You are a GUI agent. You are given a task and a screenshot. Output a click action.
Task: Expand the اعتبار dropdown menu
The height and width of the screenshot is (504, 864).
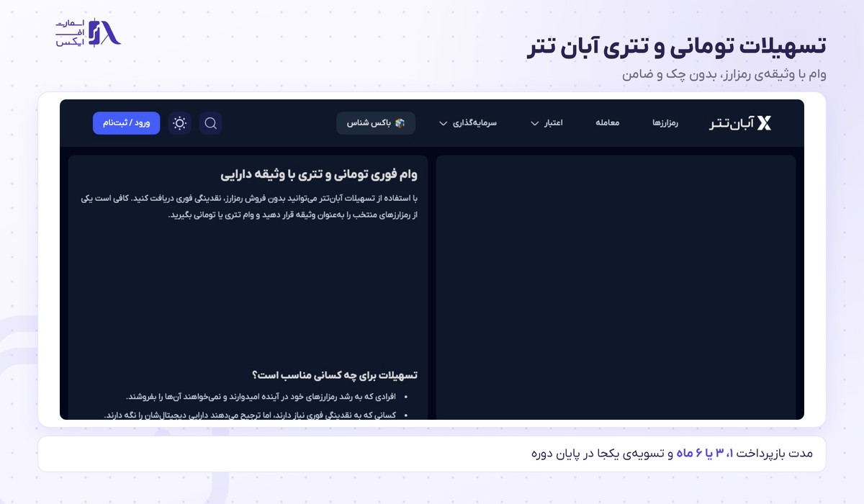tap(546, 123)
